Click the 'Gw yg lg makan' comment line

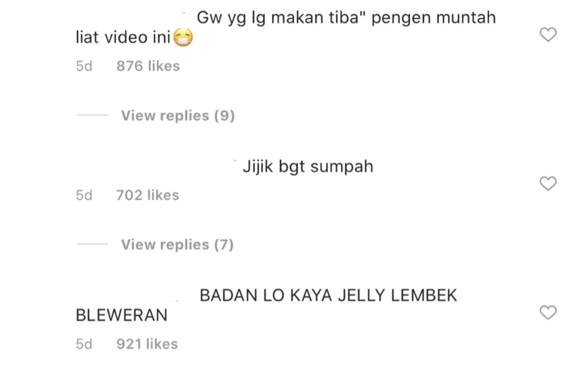pos(346,18)
